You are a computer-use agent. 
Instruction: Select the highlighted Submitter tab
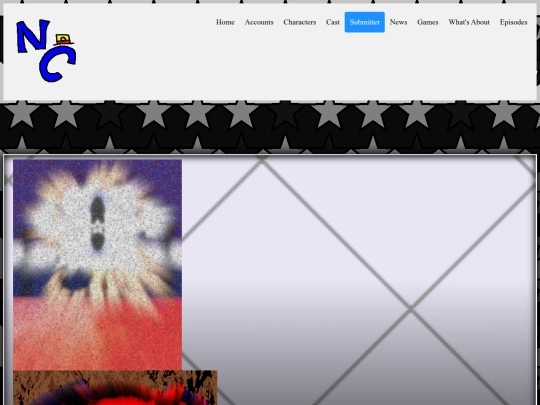(365, 22)
